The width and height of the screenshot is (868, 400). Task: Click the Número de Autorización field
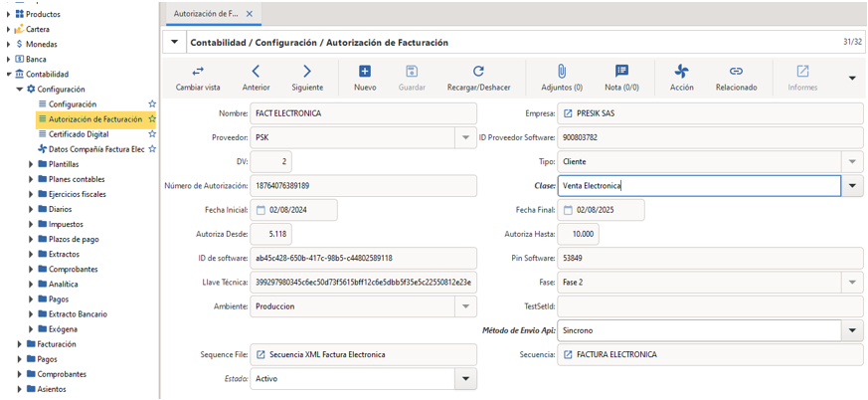[363, 186]
